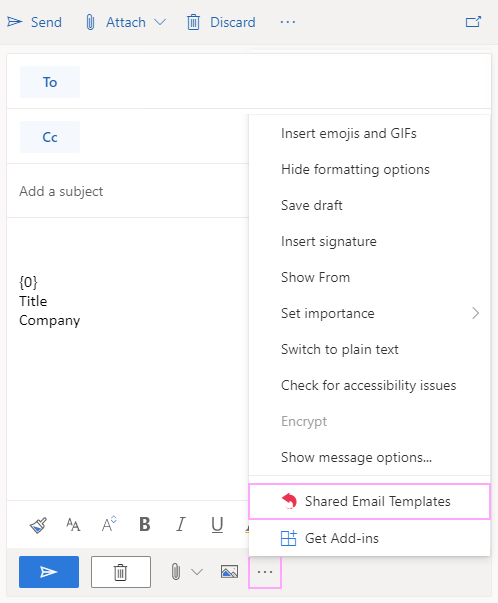Click the Add a subject field

128,191
